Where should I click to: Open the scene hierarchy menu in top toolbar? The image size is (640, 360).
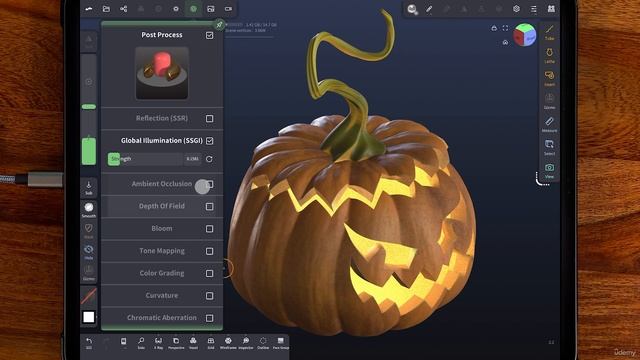coord(124,9)
